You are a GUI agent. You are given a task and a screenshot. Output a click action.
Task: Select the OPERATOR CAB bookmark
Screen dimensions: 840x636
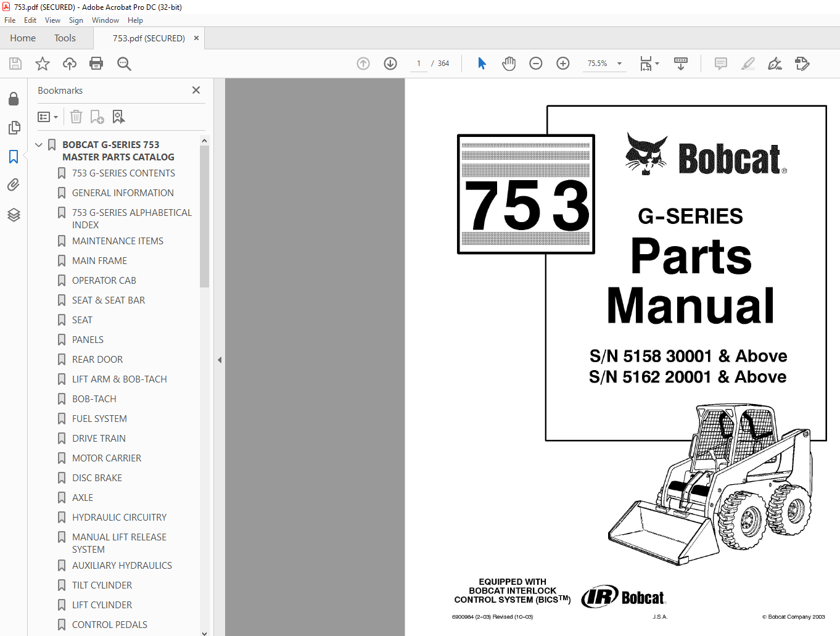click(104, 281)
